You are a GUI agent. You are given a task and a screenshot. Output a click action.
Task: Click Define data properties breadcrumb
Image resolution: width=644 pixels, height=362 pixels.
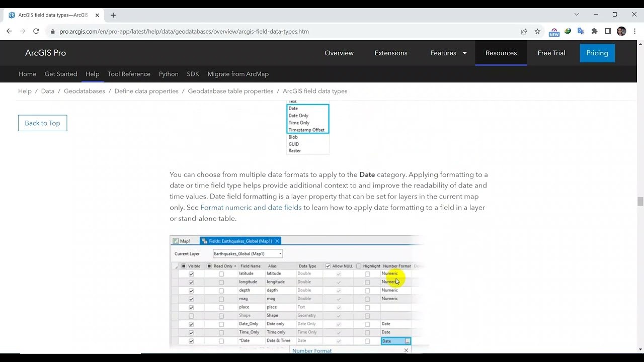tap(146, 91)
